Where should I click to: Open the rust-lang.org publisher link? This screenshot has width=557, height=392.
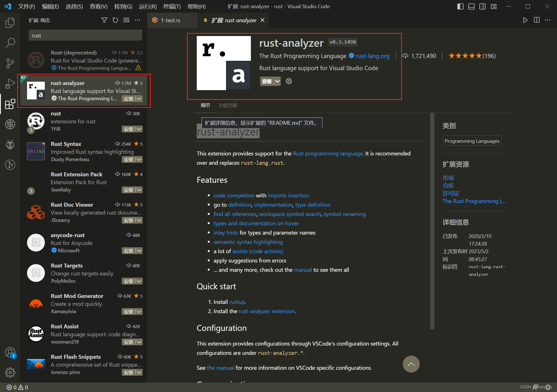(372, 56)
